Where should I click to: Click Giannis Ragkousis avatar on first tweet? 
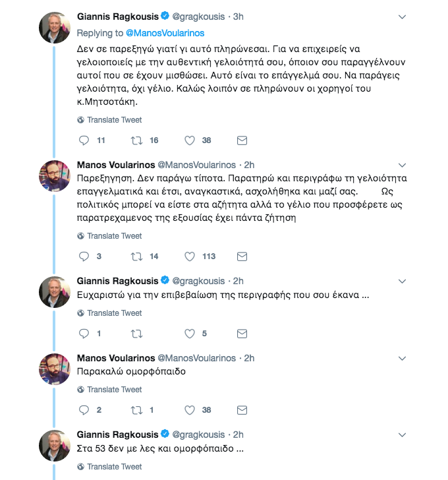(x=55, y=28)
